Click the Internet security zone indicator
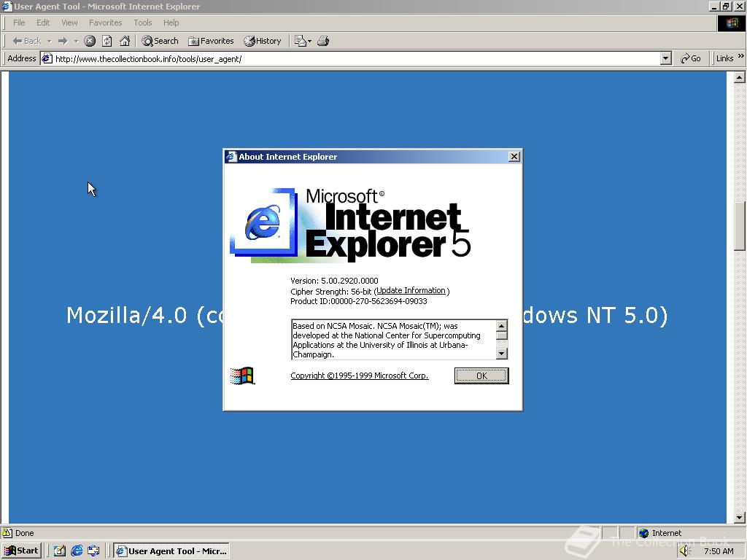 click(x=659, y=533)
